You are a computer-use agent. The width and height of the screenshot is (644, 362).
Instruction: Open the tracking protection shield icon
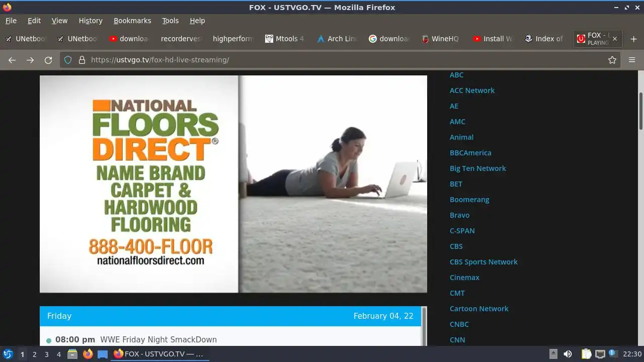(x=69, y=60)
